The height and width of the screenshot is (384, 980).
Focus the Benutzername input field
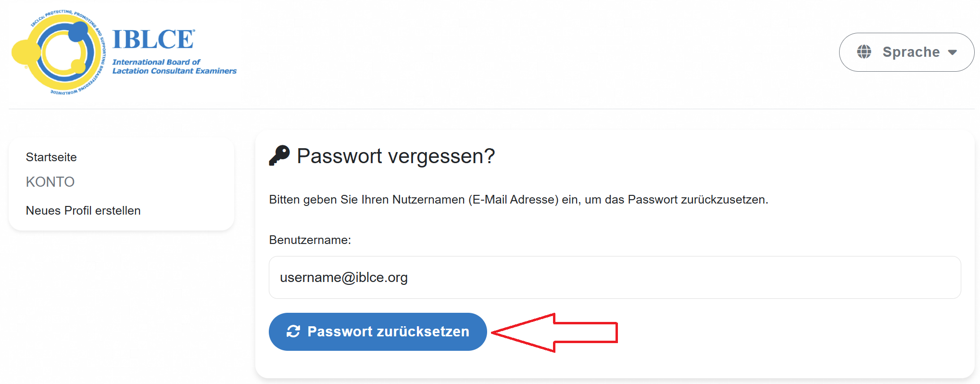click(x=615, y=278)
